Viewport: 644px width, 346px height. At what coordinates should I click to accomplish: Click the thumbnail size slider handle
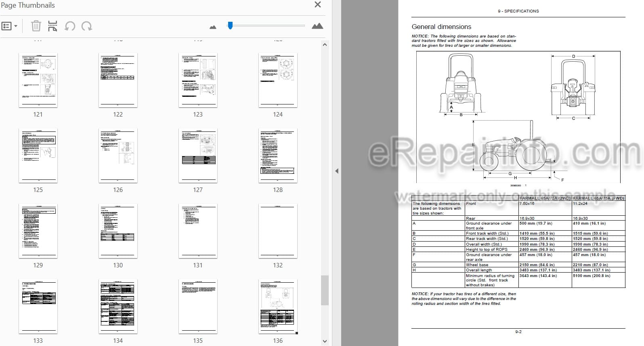pos(230,25)
